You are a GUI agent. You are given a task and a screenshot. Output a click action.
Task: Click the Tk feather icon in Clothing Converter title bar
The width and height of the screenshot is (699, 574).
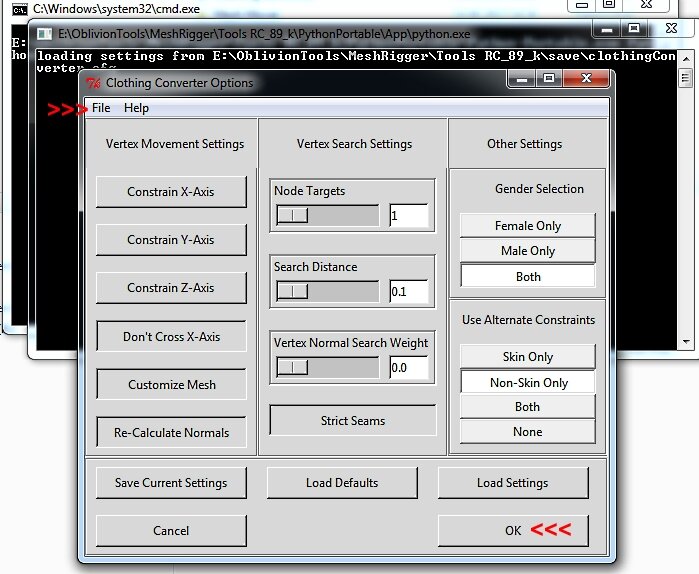click(x=93, y=83)
